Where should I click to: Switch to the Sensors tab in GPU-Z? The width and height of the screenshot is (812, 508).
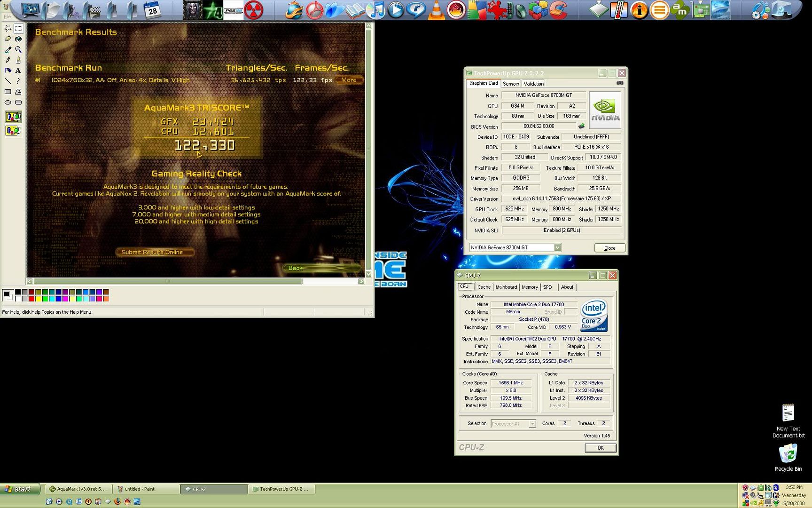pyautogui.click(x=511, y=84)
